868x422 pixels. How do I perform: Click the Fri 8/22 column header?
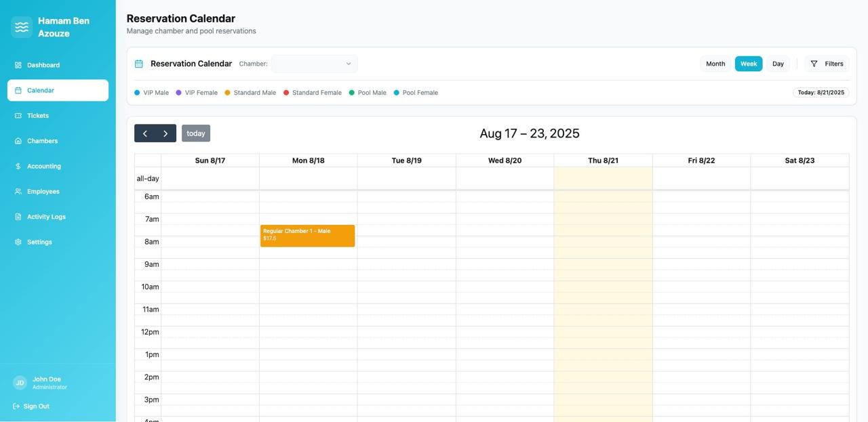coord(702,161)
